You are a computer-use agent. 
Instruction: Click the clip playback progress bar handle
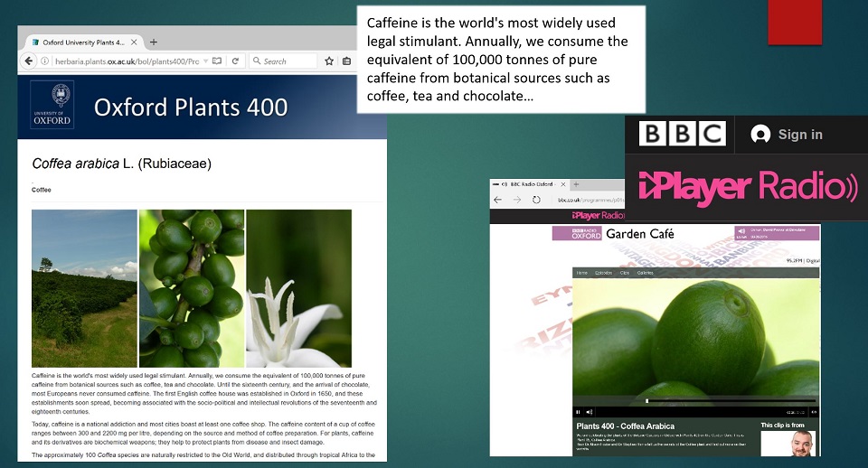click(646, 401)
